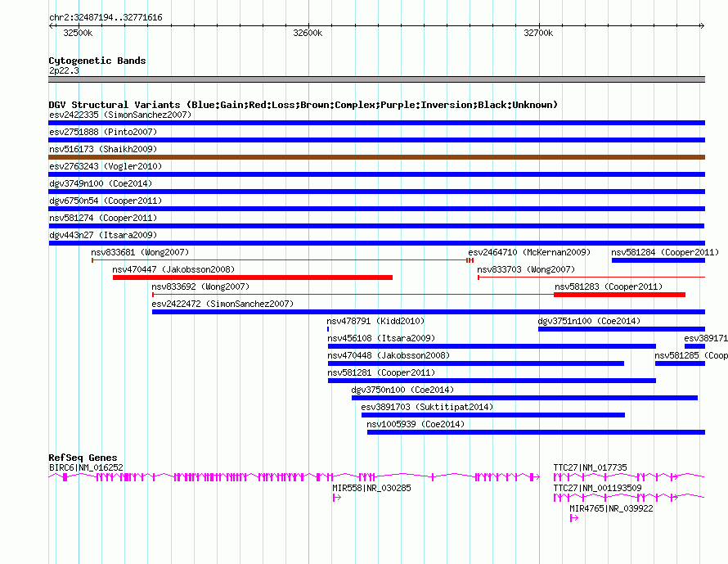
Task: Click the red nsv581283 (Cooper2011) bar
Action: point(620,295)
